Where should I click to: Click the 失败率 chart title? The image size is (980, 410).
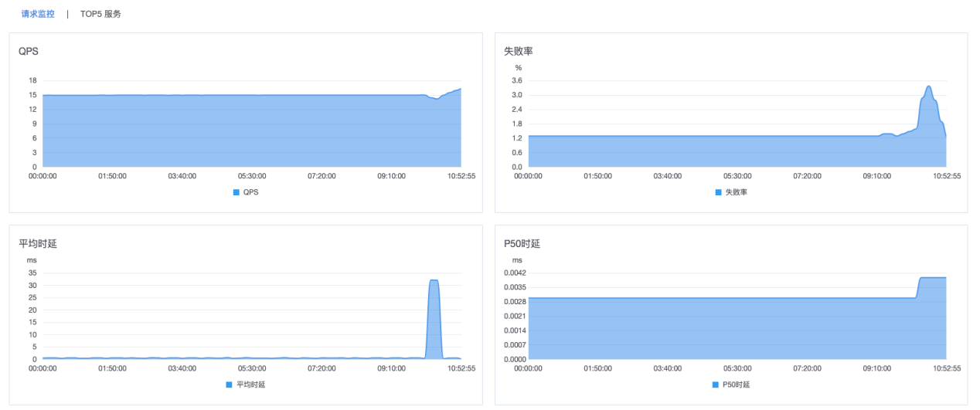point(518,52)
